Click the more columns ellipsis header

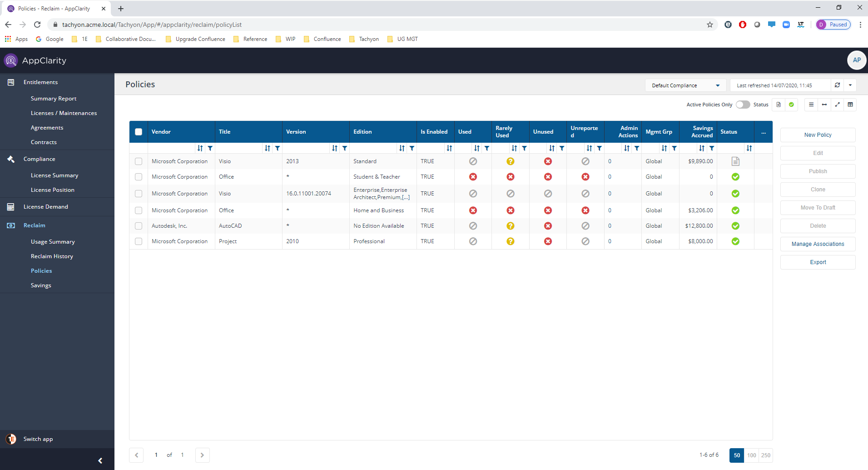pyautogui.click(x=764, y=132)
